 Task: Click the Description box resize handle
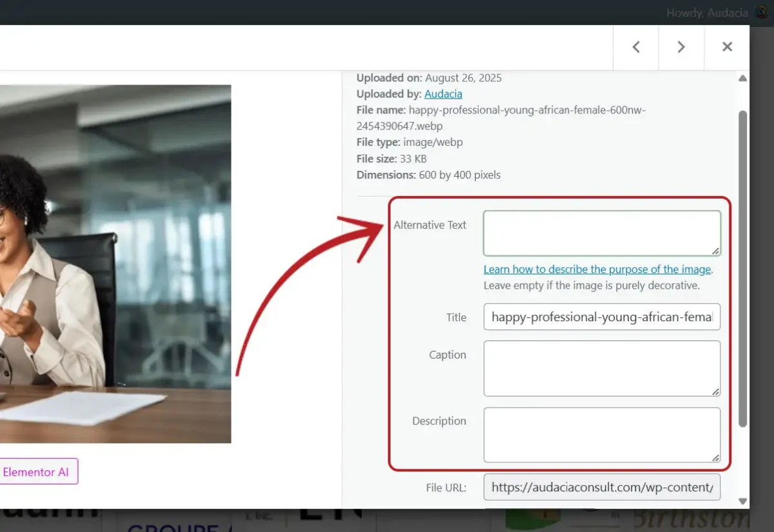point(716,458)
